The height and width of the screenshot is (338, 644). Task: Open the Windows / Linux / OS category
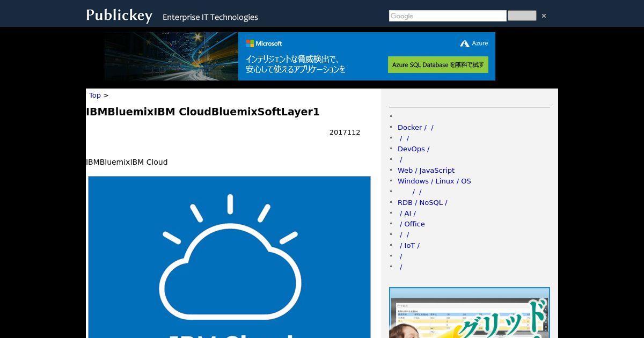434,181
